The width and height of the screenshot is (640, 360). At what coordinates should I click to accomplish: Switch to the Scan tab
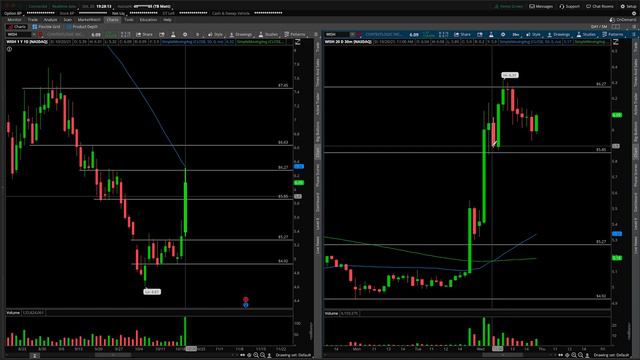67,20
